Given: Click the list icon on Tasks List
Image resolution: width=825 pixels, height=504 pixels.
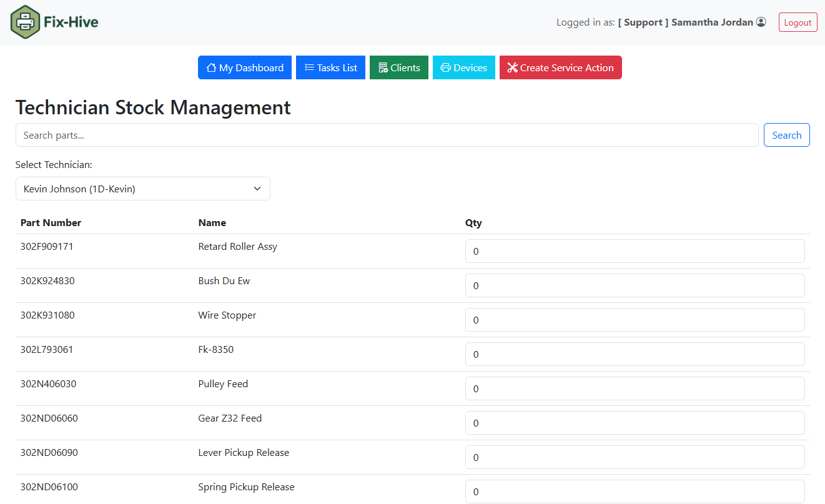Looking at the screenshot, I should tap(309, 67).
